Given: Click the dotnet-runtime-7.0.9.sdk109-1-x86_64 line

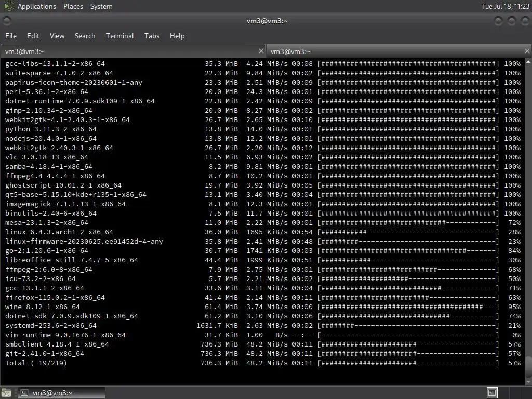Looking at the screenshot, I should [x=262, y=101].
